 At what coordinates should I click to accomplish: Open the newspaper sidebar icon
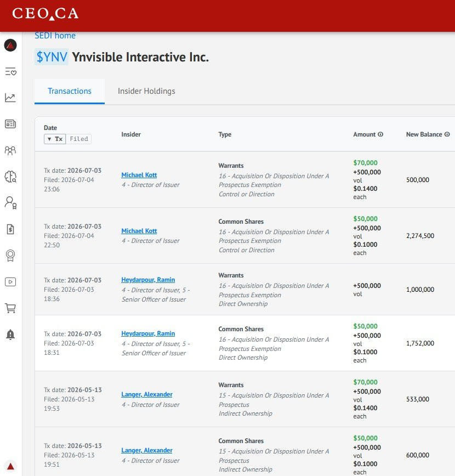[x=10, y=124]
